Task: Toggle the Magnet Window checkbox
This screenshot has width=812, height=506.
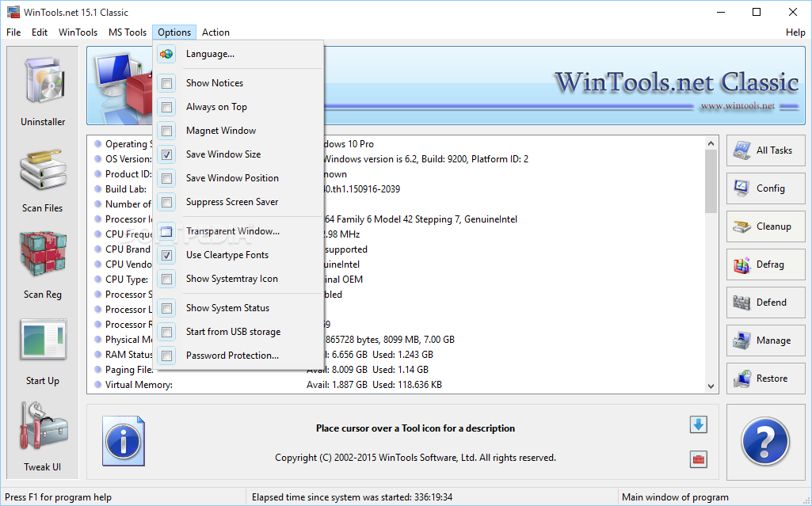Action: 166,131
